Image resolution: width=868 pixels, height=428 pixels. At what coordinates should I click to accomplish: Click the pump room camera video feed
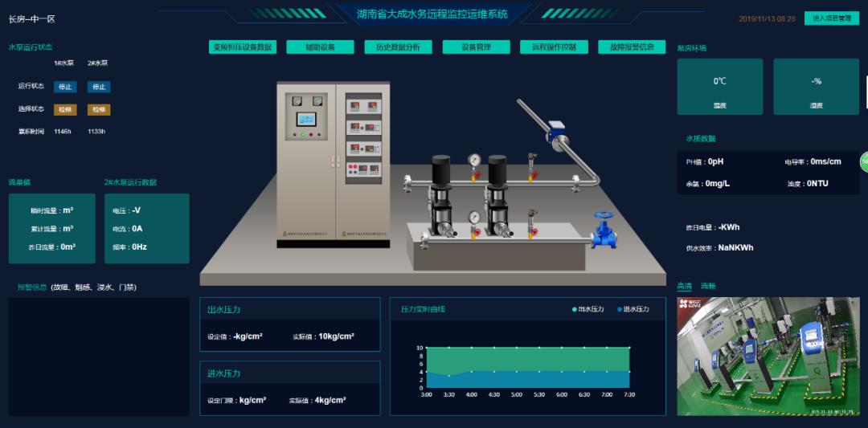click(x=768, y=356)
